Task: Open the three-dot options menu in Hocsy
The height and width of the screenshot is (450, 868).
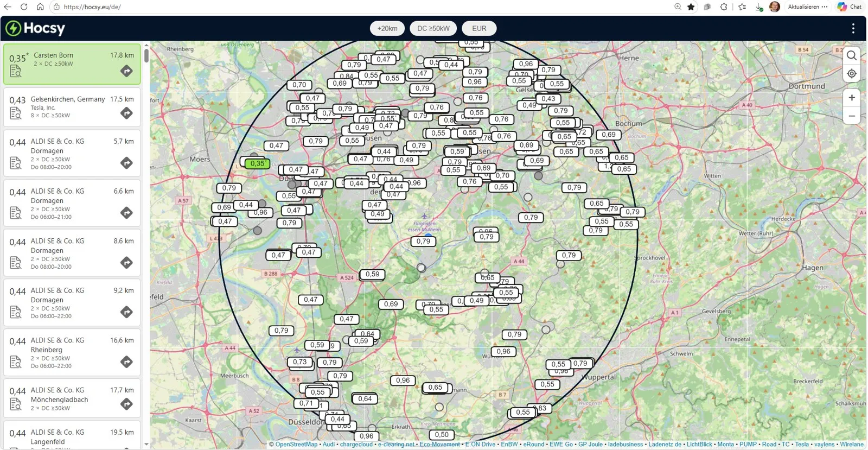Action: 853,28
